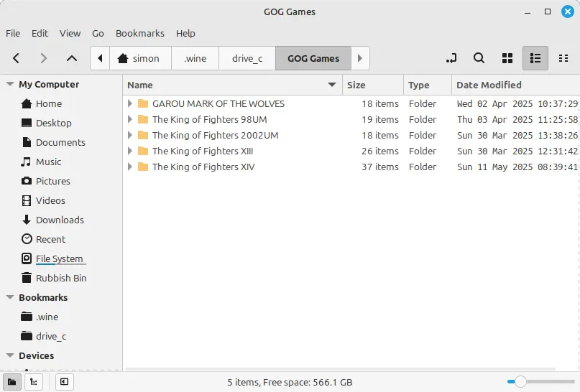The width and height of the screenshot is (580, 392).
Task: Open Recent in the sidebar
Action: (51, 239)
